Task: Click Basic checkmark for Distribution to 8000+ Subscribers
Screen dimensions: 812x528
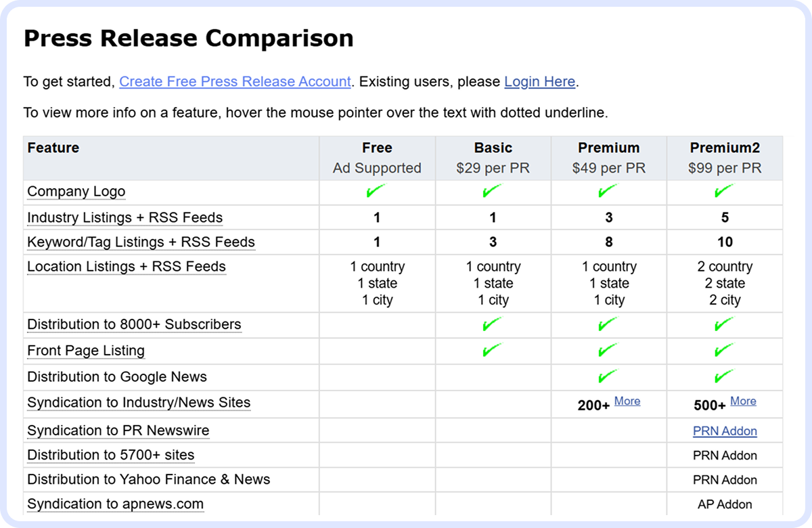Action: [x=493, y=325]
